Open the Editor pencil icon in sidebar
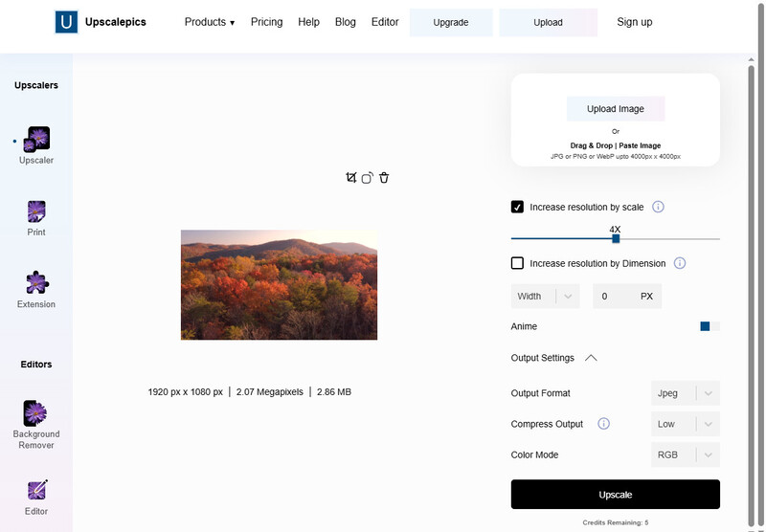Screen dimensions: 766x532 click(x=37, y=490)
